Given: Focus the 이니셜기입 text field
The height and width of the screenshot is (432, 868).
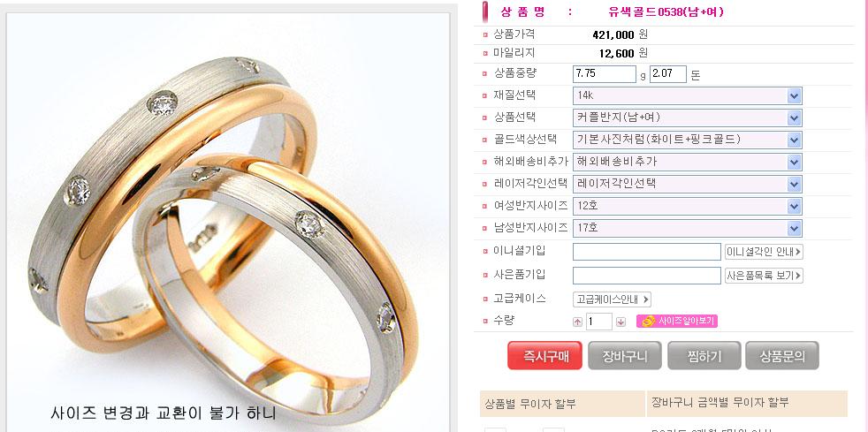Looking at the screenshot, I should 646,252.
